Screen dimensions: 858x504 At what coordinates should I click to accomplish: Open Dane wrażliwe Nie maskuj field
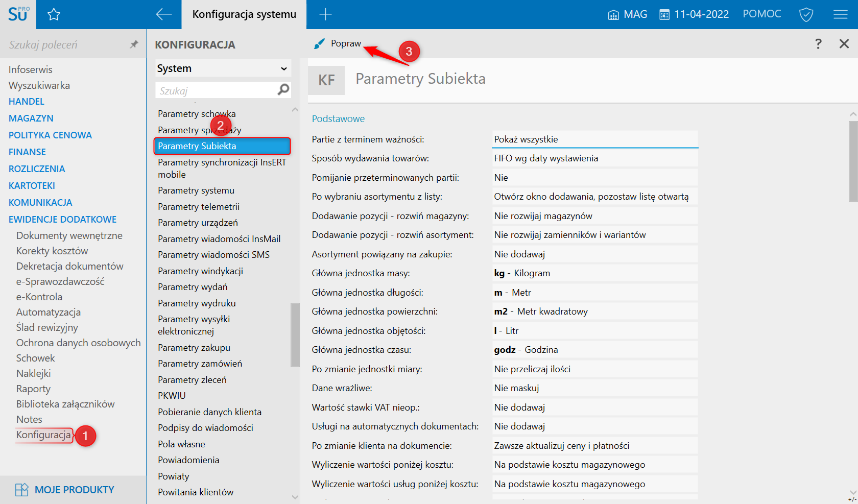tap(595, 388)
